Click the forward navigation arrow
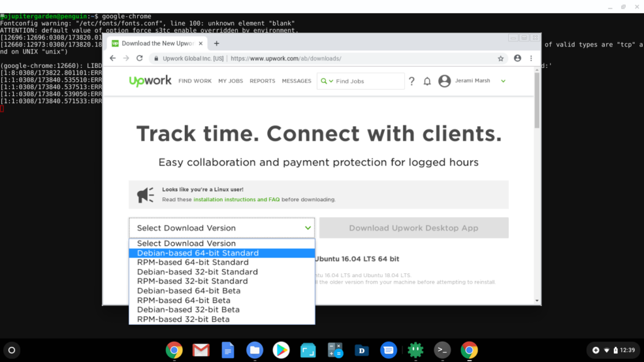 pos(126,58)
